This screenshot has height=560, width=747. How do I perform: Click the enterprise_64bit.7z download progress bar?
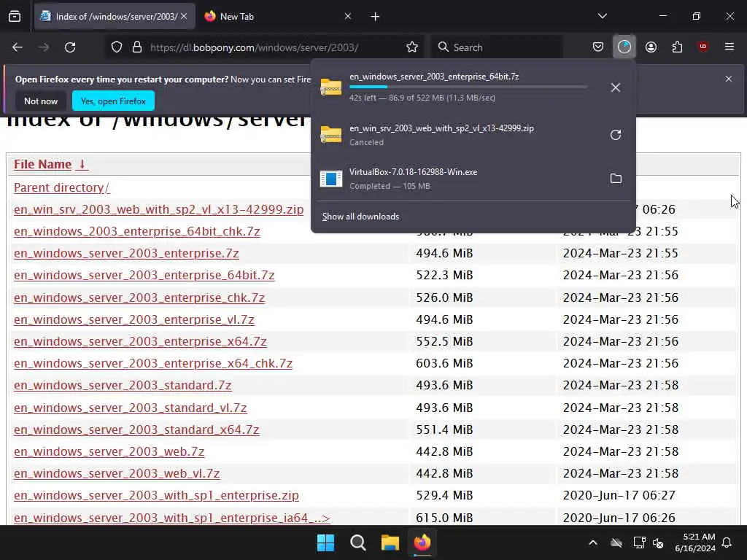(468, 87)
